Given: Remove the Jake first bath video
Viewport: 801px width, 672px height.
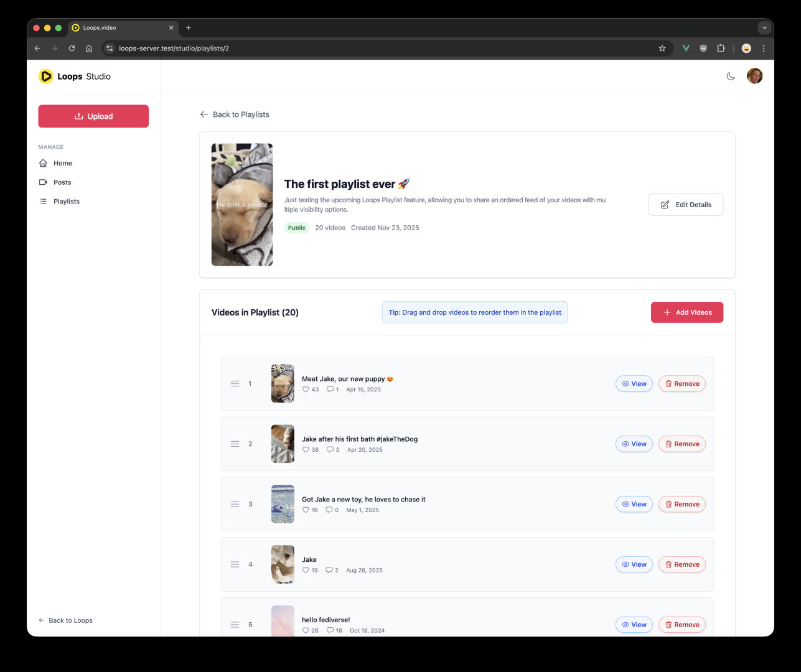Looking at the screenshot, I should (682, 444).
